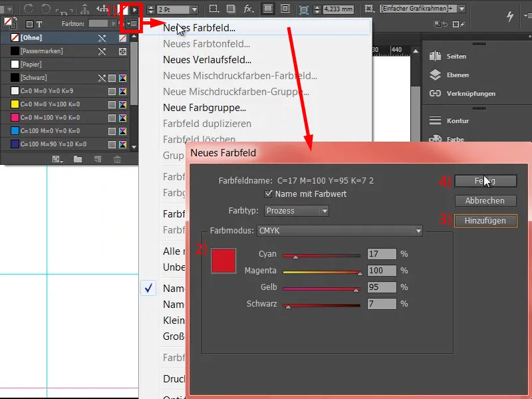This screenshot has width=532, height=399.
Task: Click the object style icon before Einfacher Grafikrahmen
Action: (x=369, y=9)
